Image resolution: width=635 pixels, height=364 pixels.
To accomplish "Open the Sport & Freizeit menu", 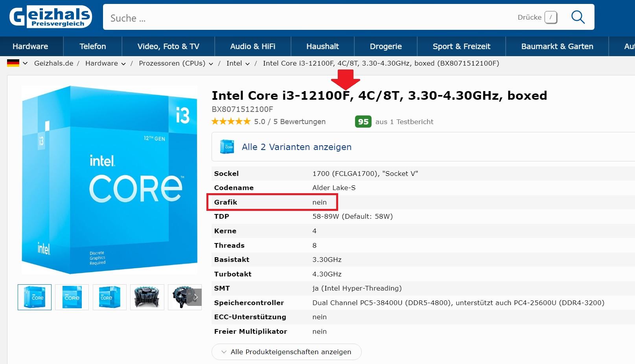I will coord(462,46).
